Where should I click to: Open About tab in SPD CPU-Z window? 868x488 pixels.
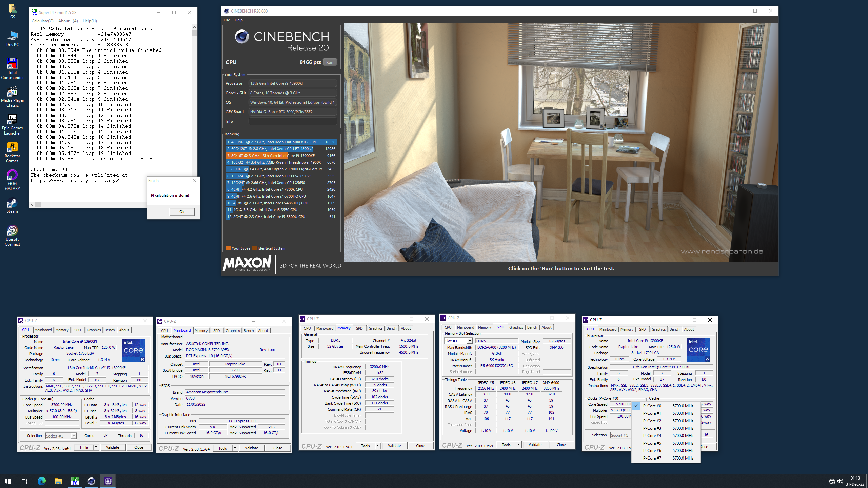click(546, 327)
